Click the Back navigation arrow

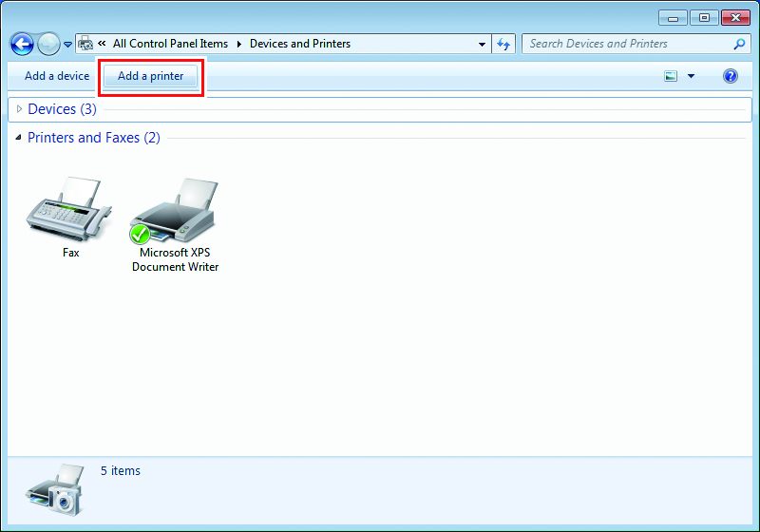tap(22, 44)
